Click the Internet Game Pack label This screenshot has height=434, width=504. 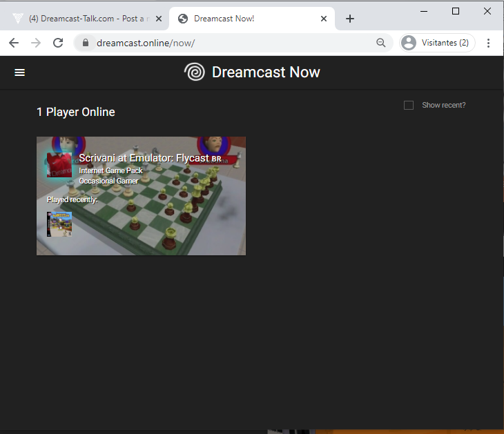[x=110, y=170]
